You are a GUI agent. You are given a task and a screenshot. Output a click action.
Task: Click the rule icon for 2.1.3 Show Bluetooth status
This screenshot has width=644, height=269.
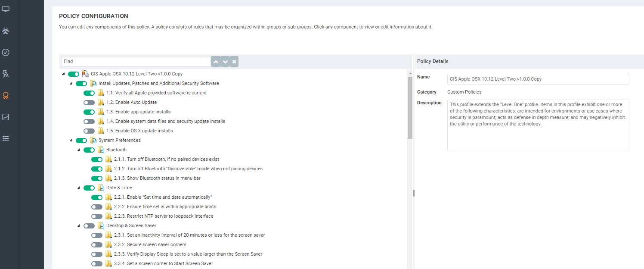click(108, 178)
